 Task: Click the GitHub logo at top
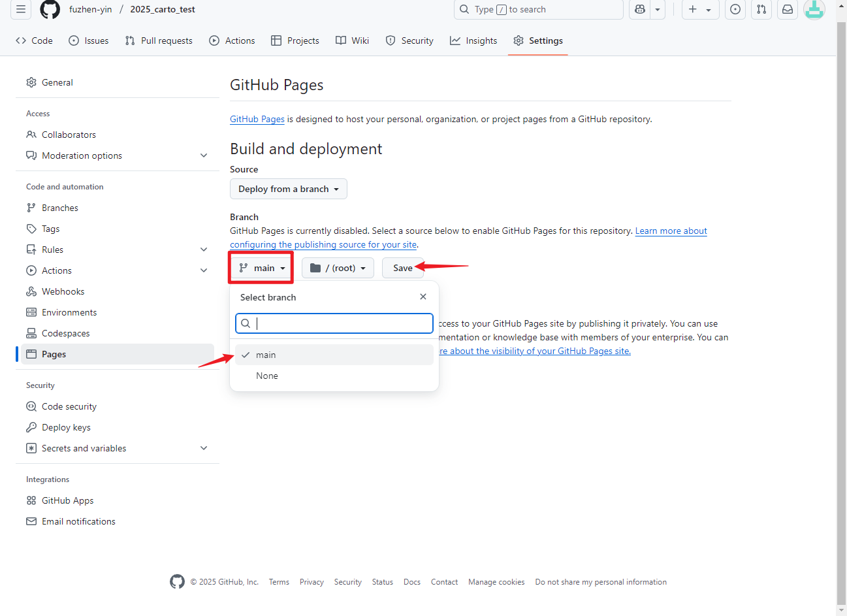[50, 9]
